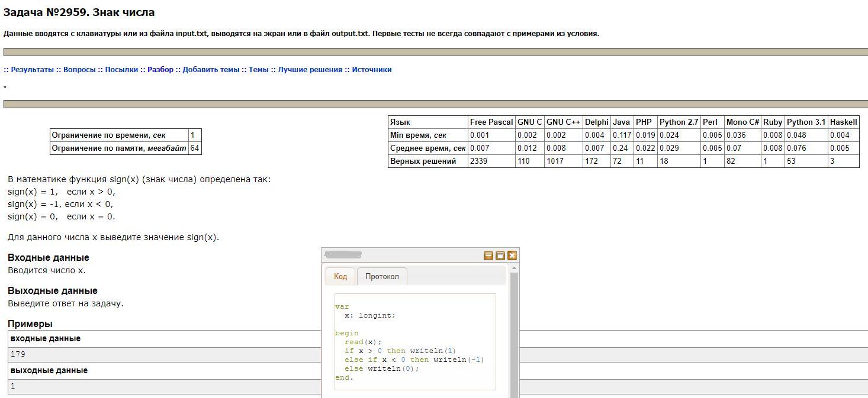Open the Результаты link
Screen dimensions: 868x398
(x=32, y=70)
